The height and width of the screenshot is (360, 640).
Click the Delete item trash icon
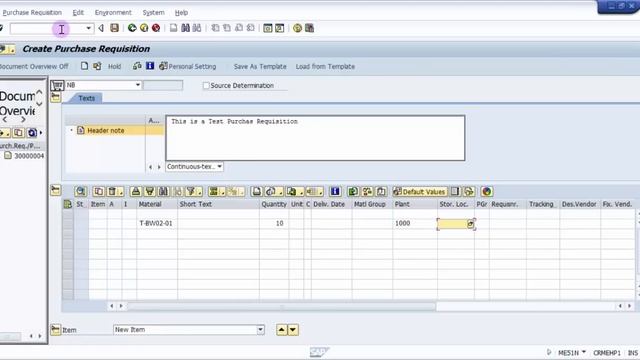[113, 191]
